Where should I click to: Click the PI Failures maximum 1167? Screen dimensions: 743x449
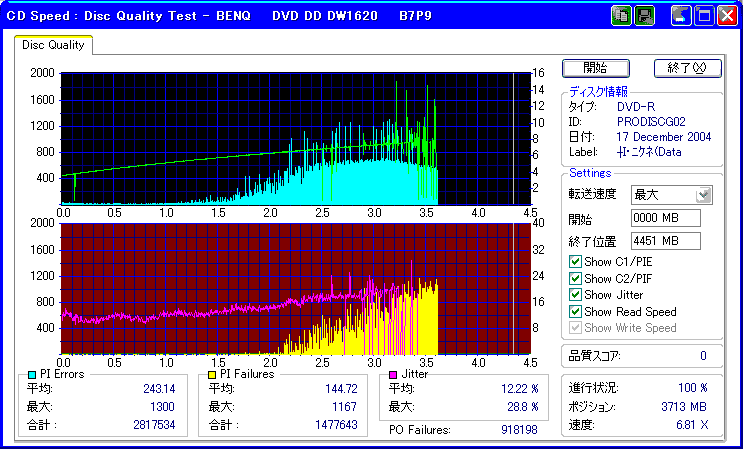pyautogui.click(x=344, y=407)
